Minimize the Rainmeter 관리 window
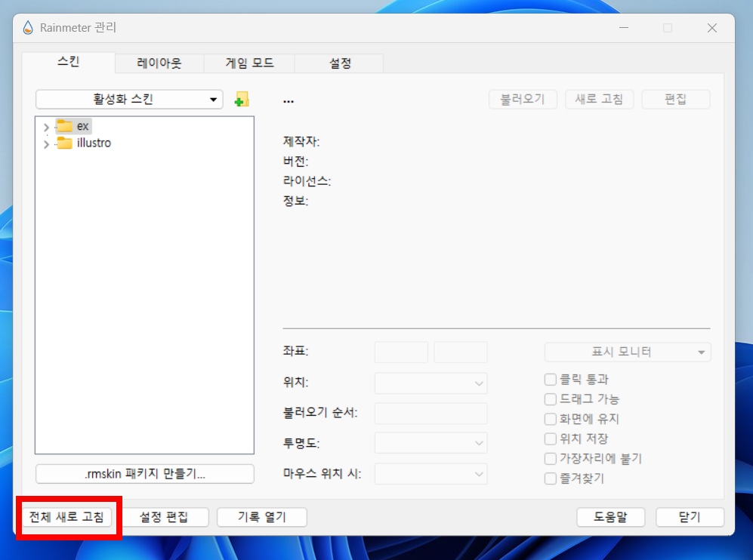 (624, 29)
